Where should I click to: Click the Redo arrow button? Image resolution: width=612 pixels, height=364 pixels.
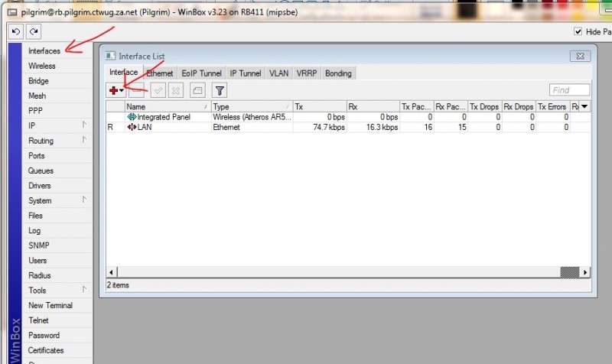click(34, 31)
